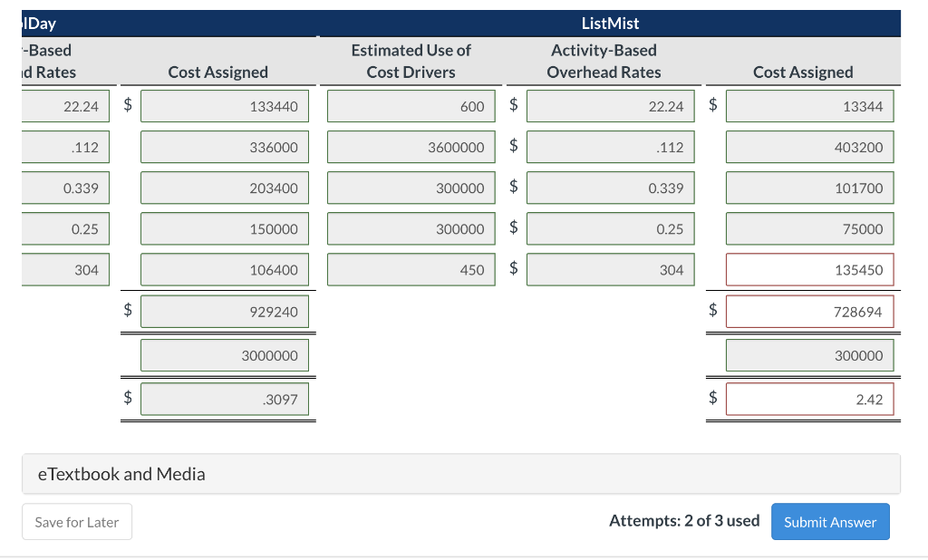Select the ListMist total field showing 728694
Viewport: 928px width, 560px height.
coord(809,312)
